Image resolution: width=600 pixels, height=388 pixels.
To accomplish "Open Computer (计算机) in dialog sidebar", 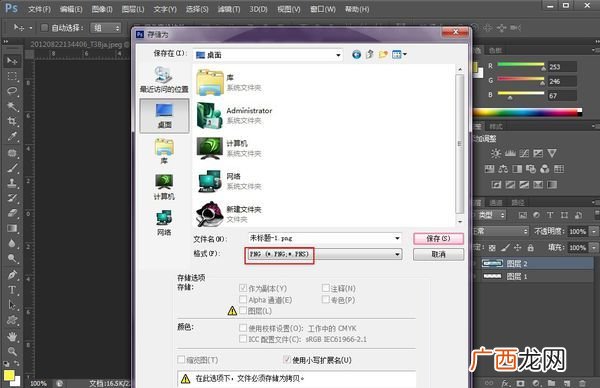I will (164, 187).
